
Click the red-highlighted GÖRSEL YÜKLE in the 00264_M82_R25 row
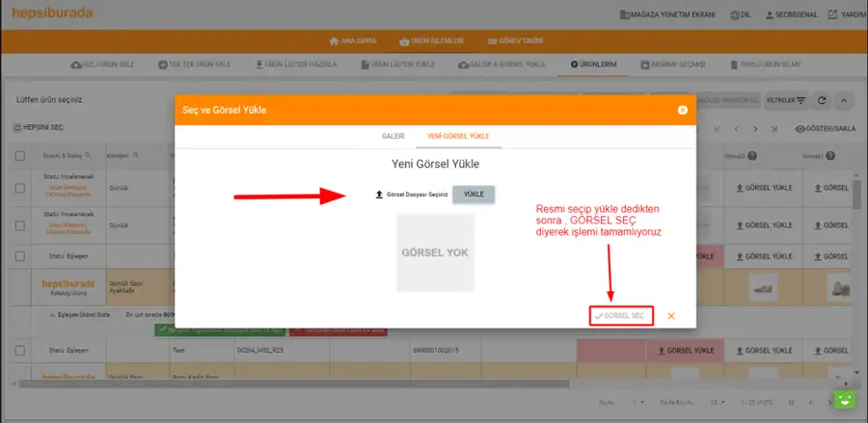tap(686, 351)
